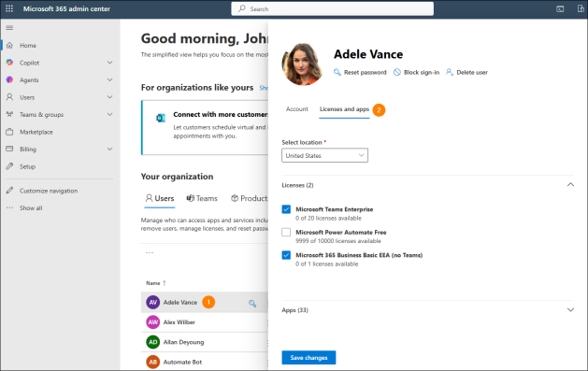The height and width of the screenshot is (371, 588).
Task: Open the Select location dropdown
Action: click(x=324, y=155)
